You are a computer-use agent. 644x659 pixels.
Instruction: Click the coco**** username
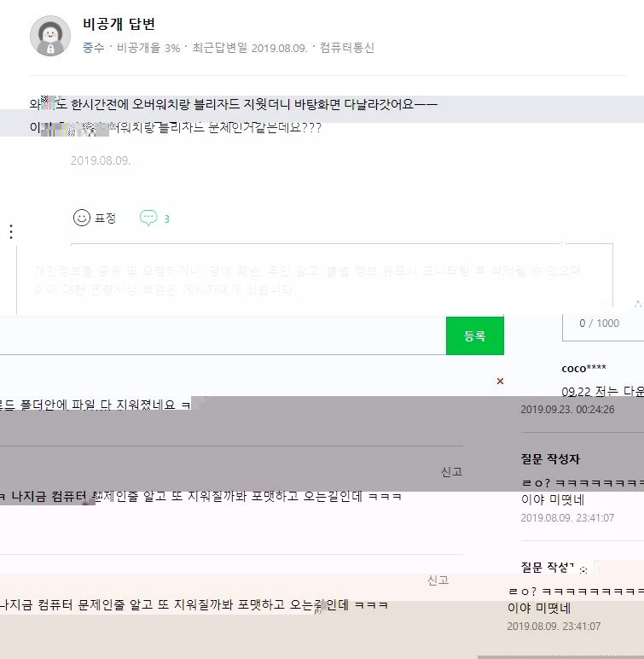point(584,368)
